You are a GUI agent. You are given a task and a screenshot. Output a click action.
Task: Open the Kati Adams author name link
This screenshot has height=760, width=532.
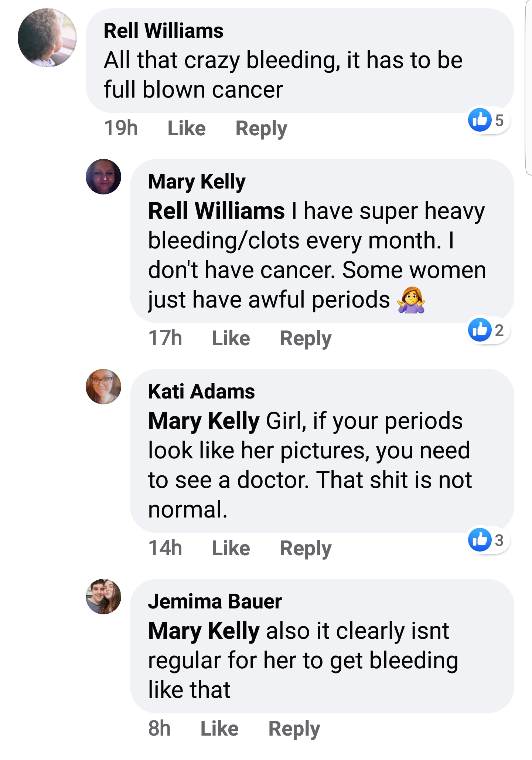201,391
